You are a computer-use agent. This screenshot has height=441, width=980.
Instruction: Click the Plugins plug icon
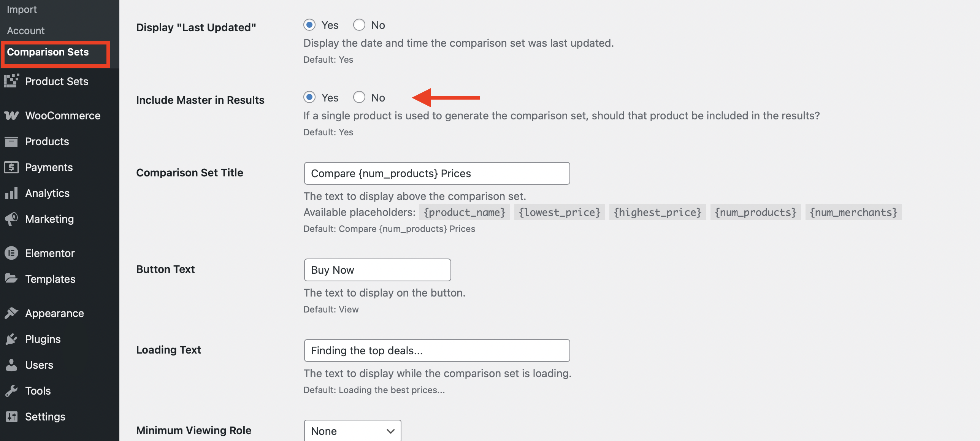point(11,339)
